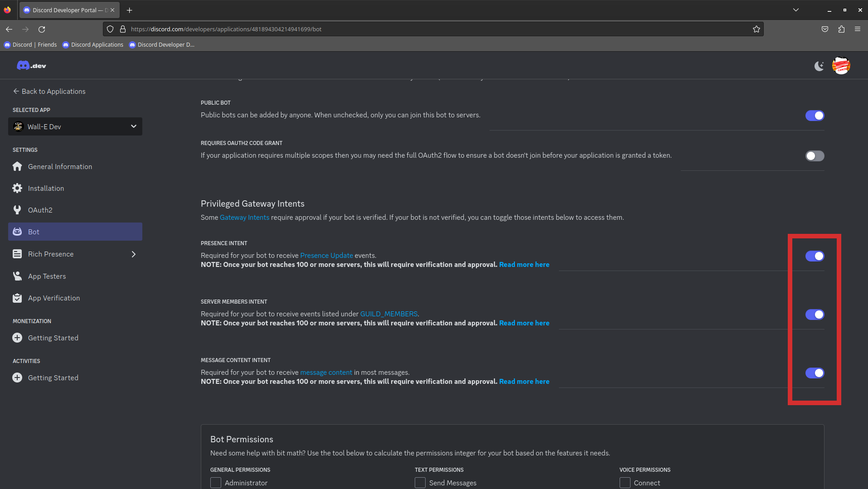
Task: Click the General Information home icon
Action: pyautogui.click(x=17, y=166)
